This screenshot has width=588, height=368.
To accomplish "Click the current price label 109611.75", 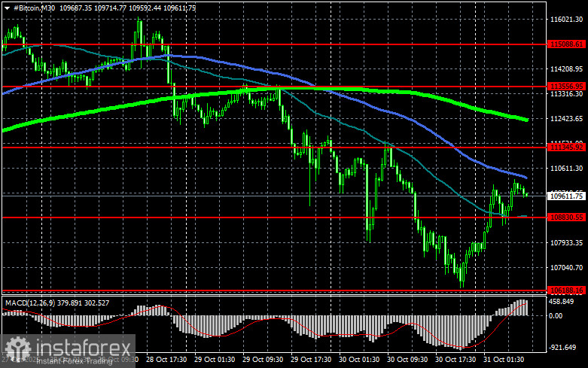I will [x=567, y=196].
